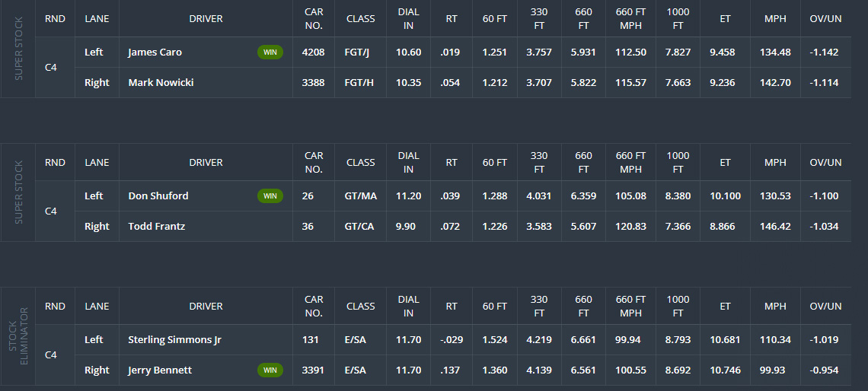The image size is (868, 391).
Task: Click the WIN badge for Jerry Bennett
Action: (x=270, y=370)
